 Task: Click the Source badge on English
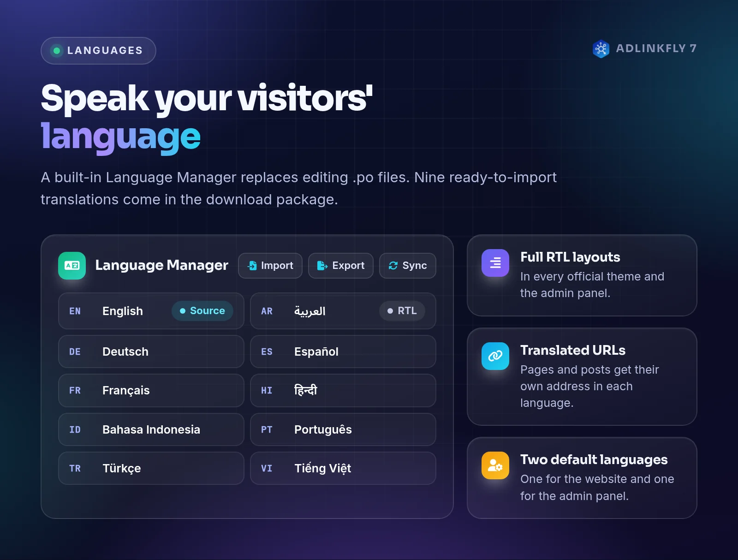(x=202, y=311)
